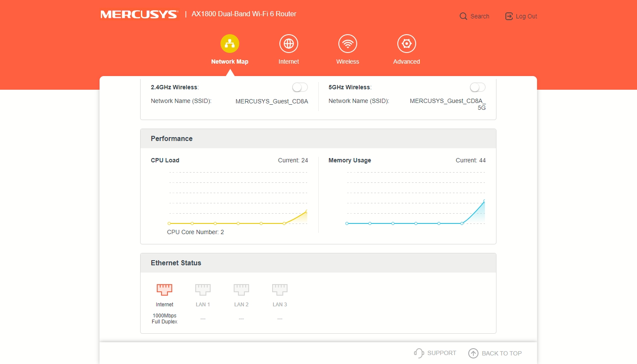The image size is (637, 364).
Task: Select the LAN 2 port icon
Action: click(241, 289)
